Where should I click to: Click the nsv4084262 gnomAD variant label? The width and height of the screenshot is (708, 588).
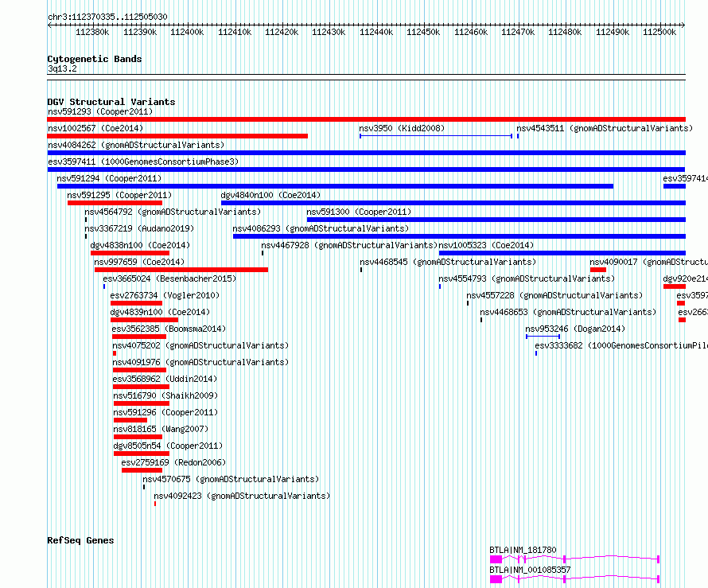pyautogui.click(x=136, y=145)
